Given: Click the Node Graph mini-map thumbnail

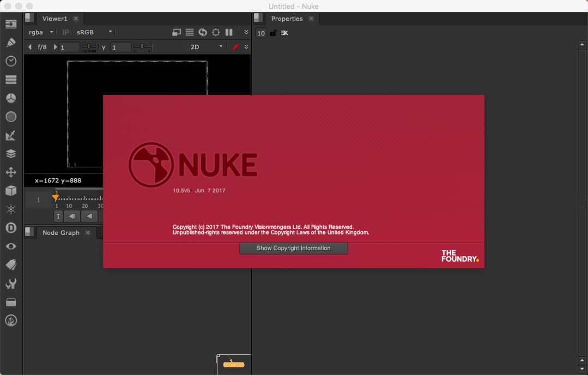Looking at the screenshot, I should tap(234, 364).
